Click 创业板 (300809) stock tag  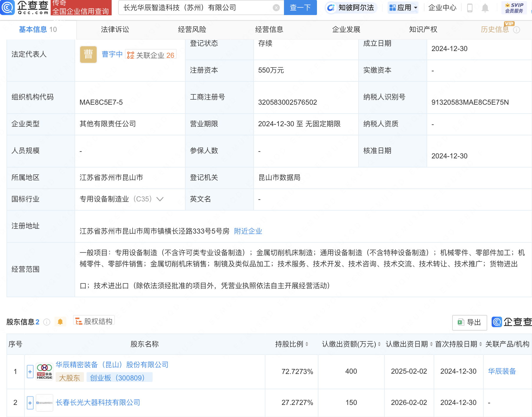[119, 378]
